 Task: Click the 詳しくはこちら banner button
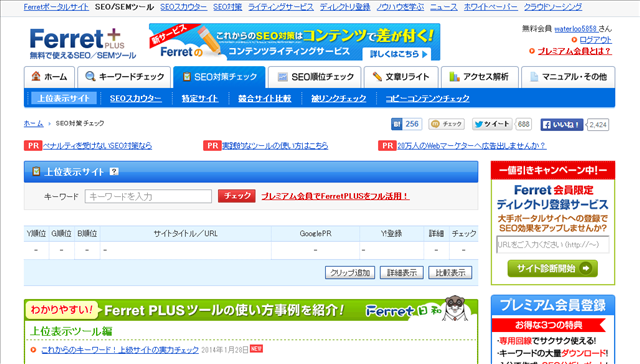[396, 54]
